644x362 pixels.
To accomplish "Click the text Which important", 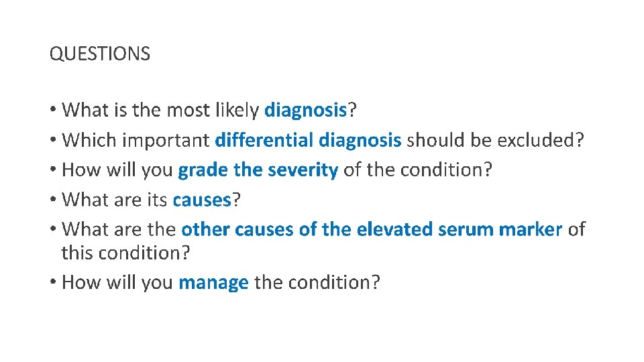I will pyautogui.click(x=136, y=140).
